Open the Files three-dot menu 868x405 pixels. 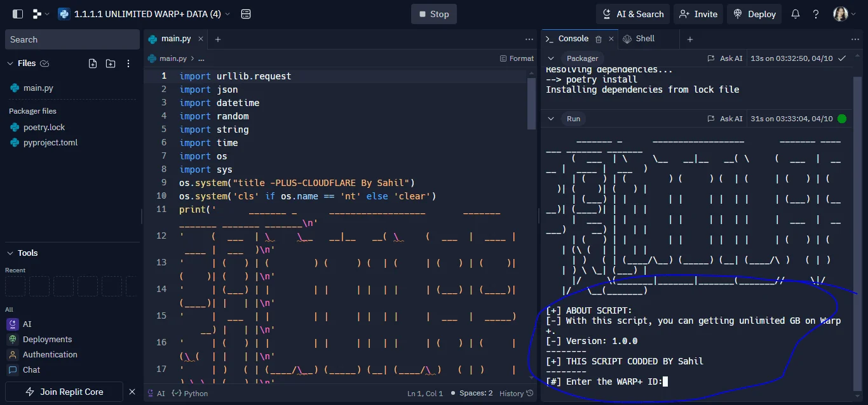pos(128,63)
